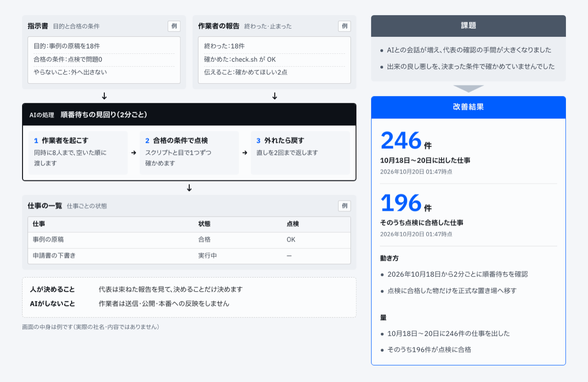Select the 申請書の下書き table cell
Screen dimensions: 588x382
pos(54,255)
